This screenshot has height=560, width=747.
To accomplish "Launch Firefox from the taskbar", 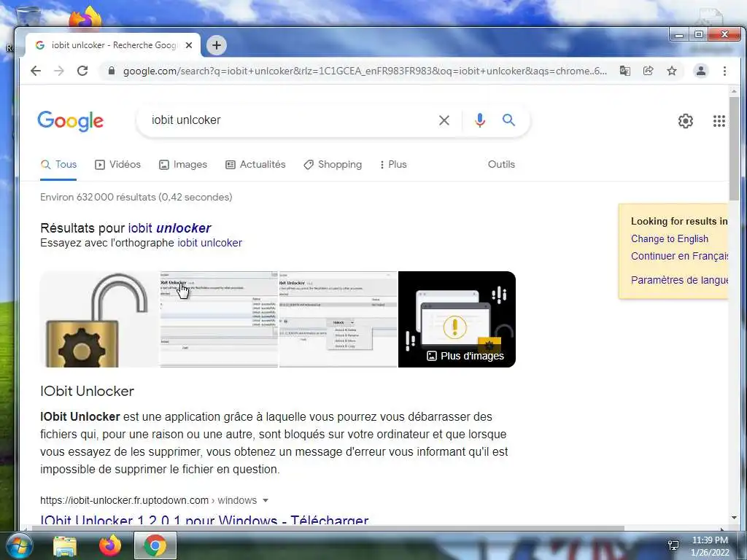I will click(x=110, y=546).
